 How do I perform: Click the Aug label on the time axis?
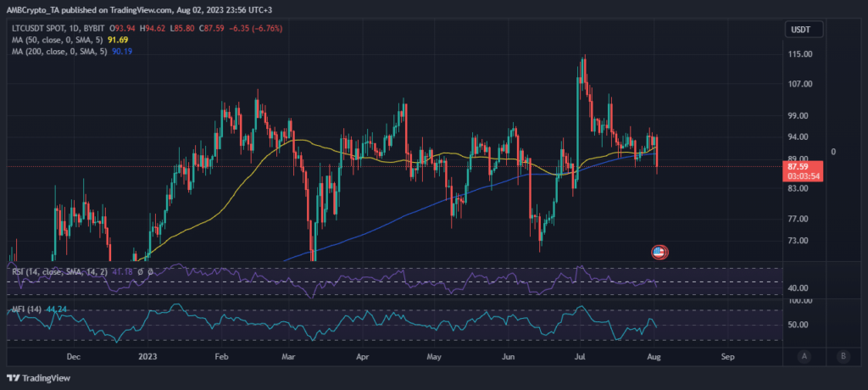[656, 357]
